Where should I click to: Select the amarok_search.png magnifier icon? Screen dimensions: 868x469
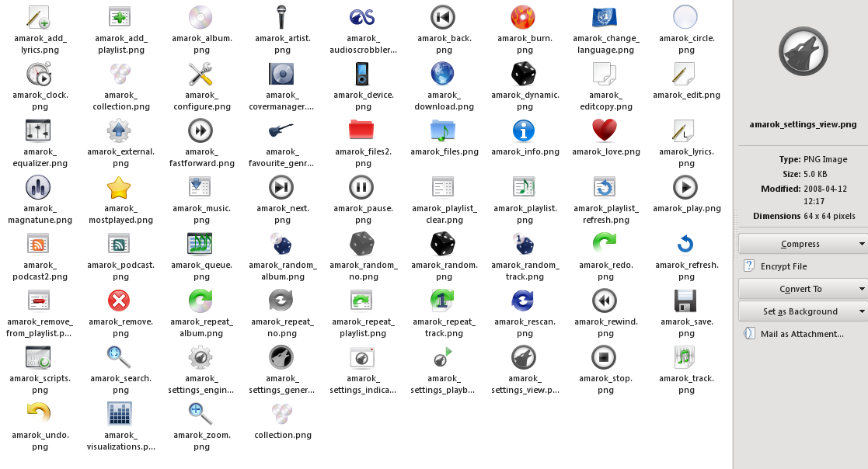click(120, 358)
